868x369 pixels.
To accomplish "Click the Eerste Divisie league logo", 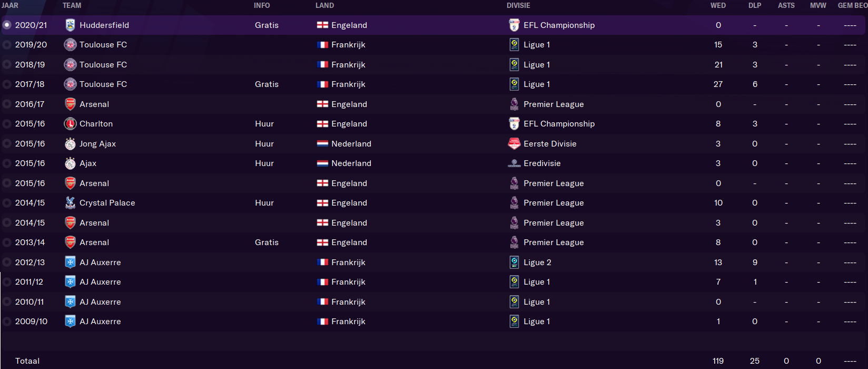I will [x=514, y=143].
